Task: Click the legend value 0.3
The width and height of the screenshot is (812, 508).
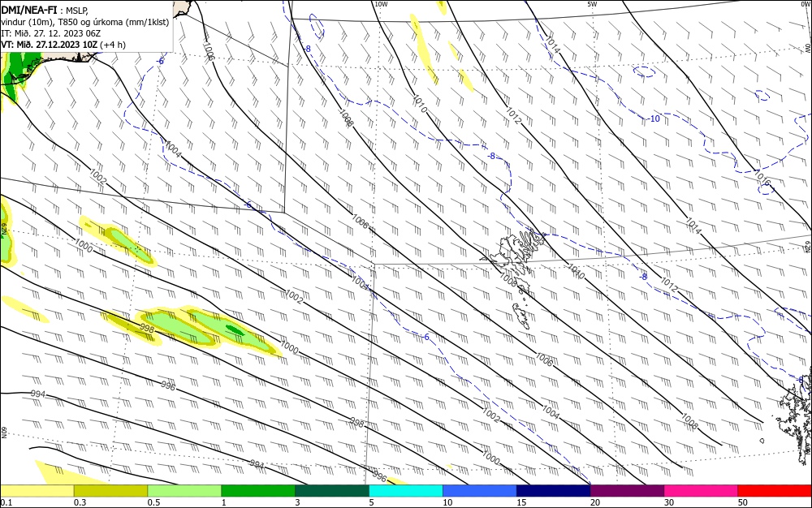Action: 80,502
